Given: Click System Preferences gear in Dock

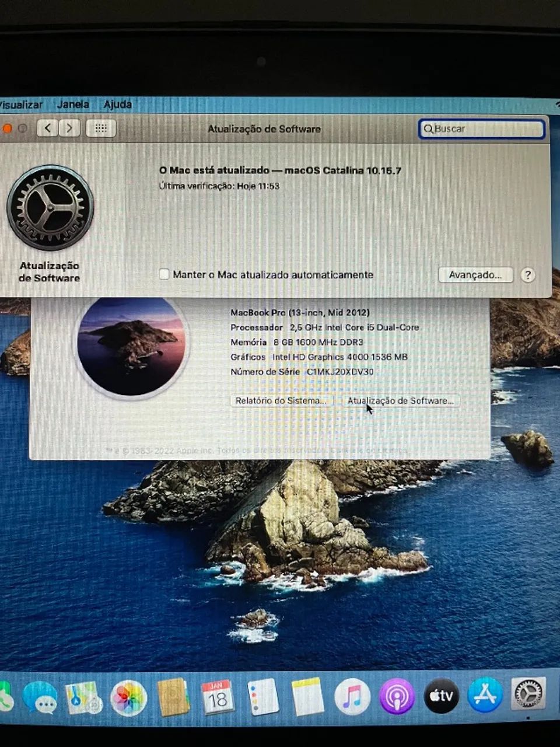Looking at the screenshot, I should pyautogui.click(x=528, y=693).
